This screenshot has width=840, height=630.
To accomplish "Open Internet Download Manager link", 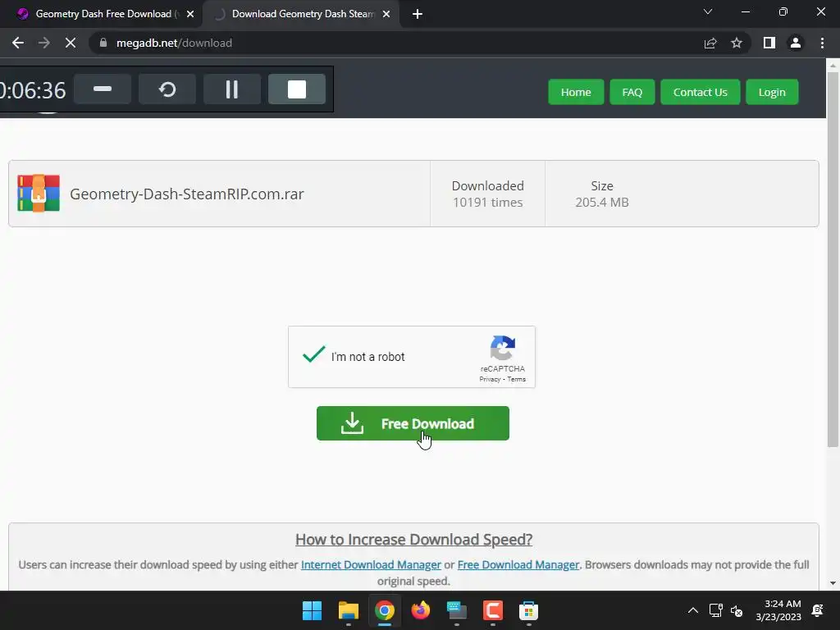I will coord(371,564).
